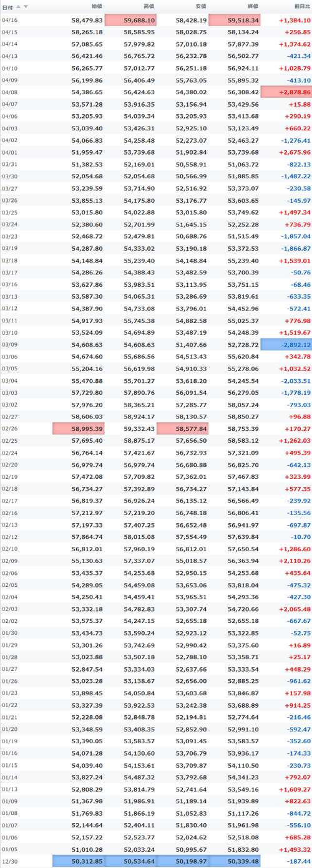Viewport: 312px width, 868px height.
Task: Click the 始値 column header
Action: click(97, 6)
